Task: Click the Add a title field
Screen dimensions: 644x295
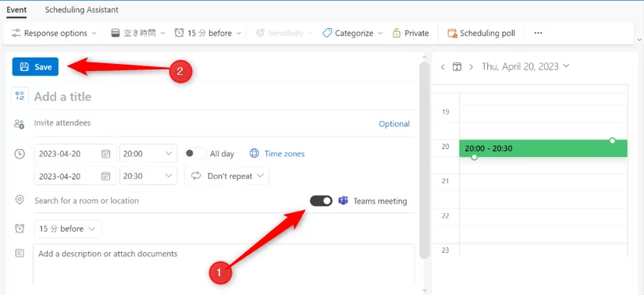Action: pyautogui.click(x=224, y=97)
